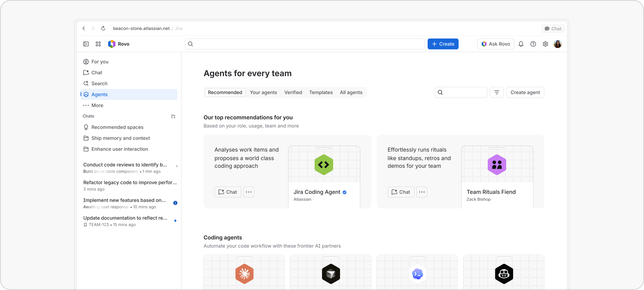
Task: Open the black copilot-face agent card
Action: point(504,272)
